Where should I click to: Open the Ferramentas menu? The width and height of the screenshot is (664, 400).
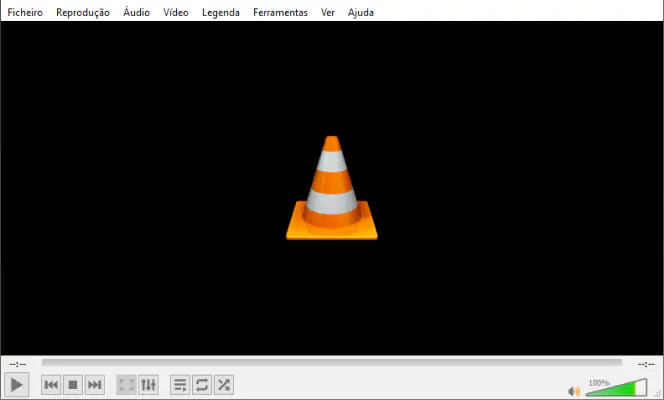(280, 12)
